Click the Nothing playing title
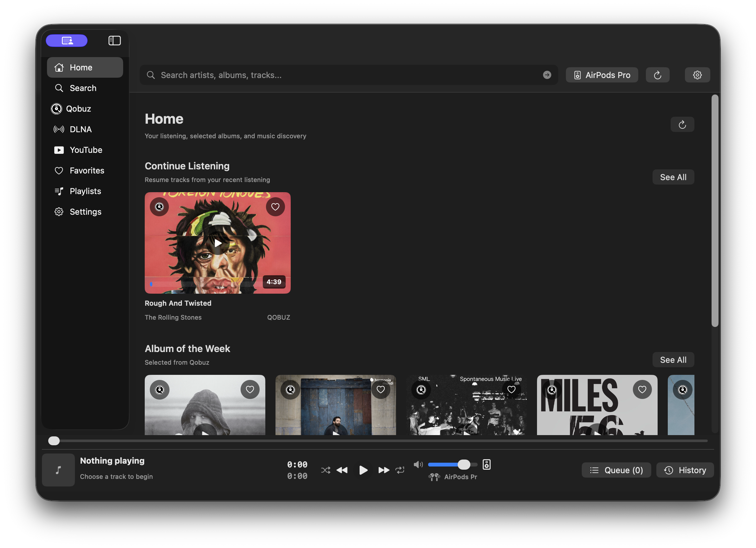This screenshot has width=756, height=548. (x=112, y=461)
